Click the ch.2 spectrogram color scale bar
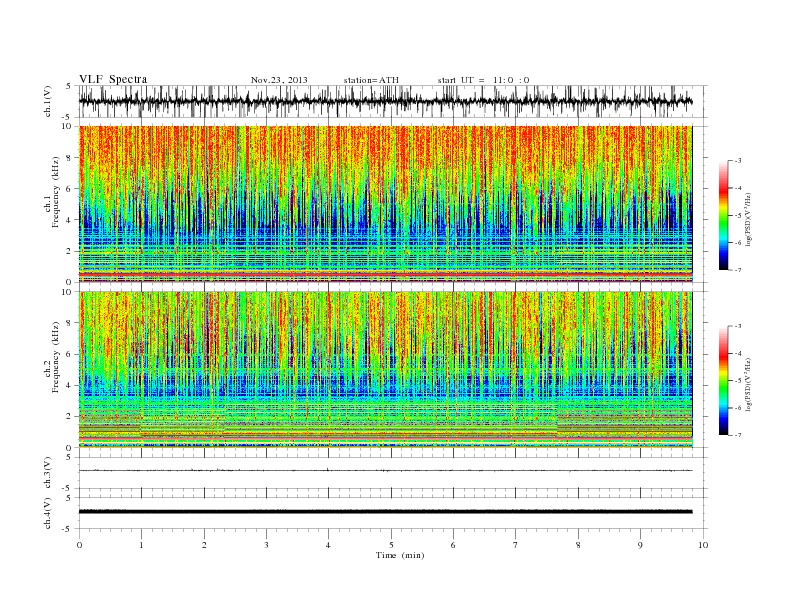This screenshot has width=792, height=612. (x=723, y=381)
